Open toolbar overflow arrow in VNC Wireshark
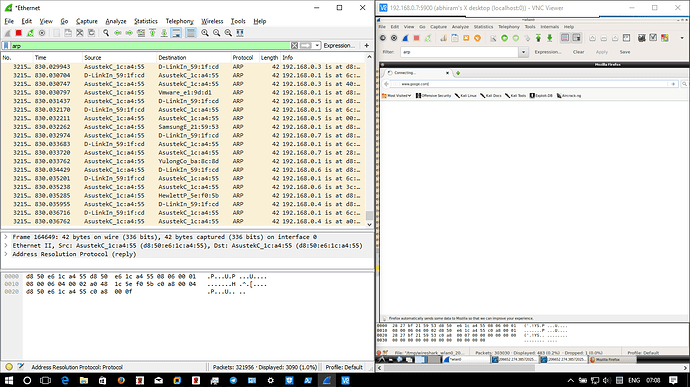The image size is (690, 387). click(x=682, y=38)
